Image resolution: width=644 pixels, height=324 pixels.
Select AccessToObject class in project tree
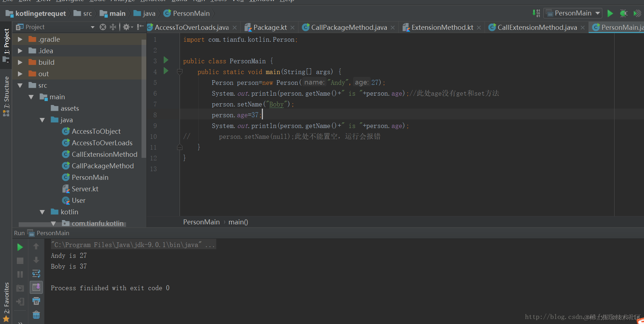click(91, 131)
